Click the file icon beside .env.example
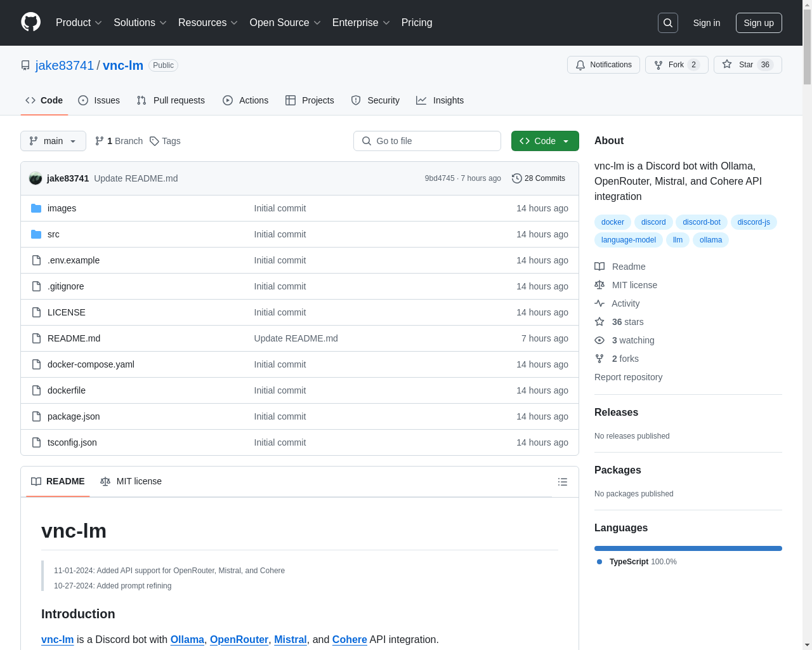 [x=36, y=260]
